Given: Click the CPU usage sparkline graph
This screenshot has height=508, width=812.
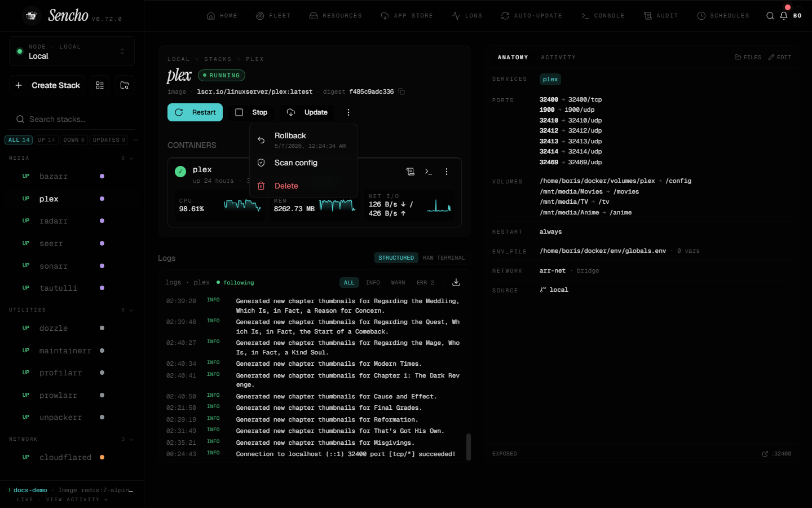Looking at the screenshot, I should (242, 204).
